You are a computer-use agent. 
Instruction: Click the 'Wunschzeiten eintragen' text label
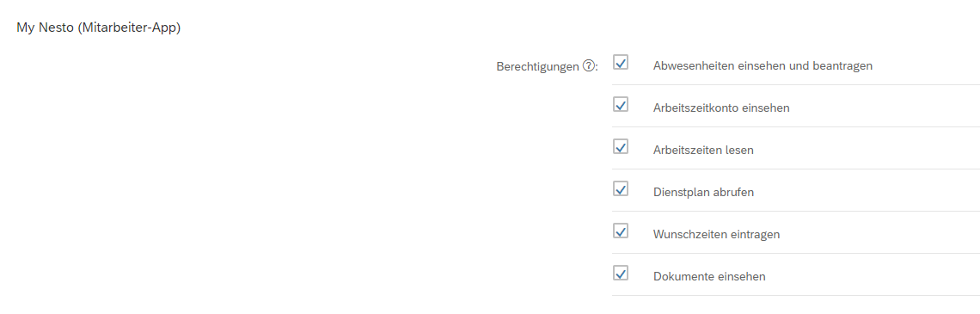716,235
